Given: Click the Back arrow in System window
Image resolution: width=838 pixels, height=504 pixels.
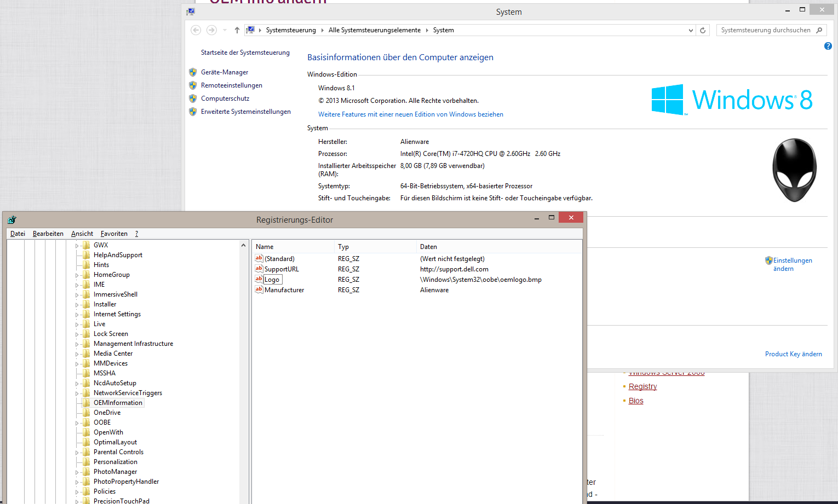Looking at the screenshot, I should (196, 30).
